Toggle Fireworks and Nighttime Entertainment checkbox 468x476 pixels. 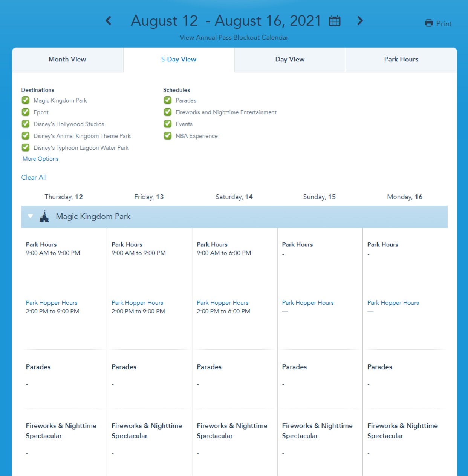(x=168, y=112)
